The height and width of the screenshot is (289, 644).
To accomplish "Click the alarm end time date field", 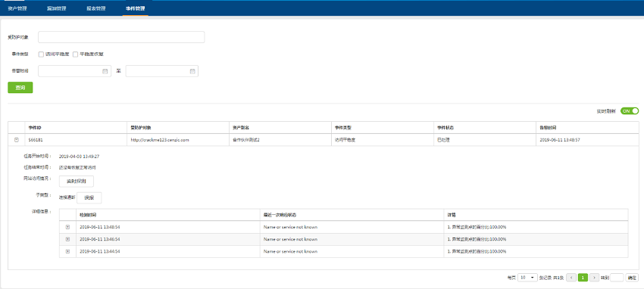I will [x=162, y=71].
